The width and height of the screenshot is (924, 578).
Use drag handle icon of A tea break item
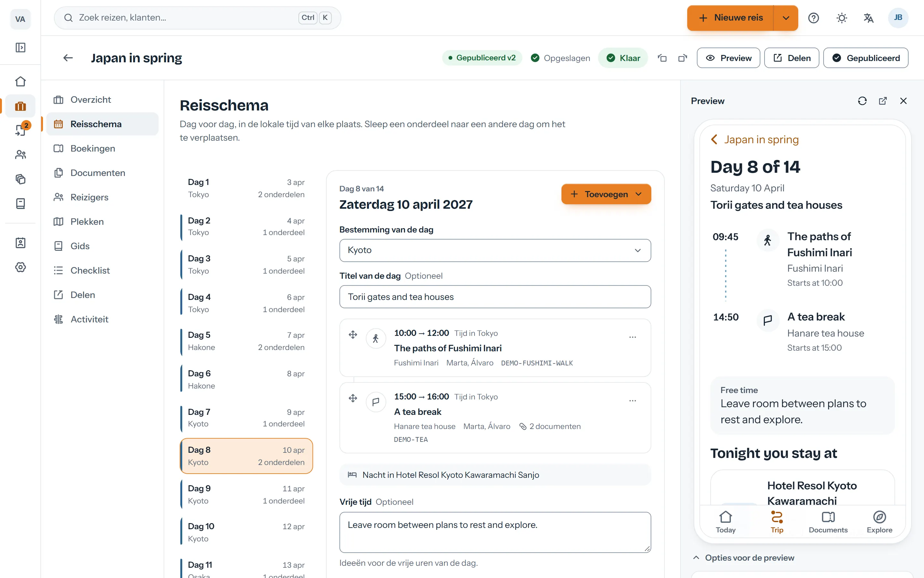tap(353, 398)
